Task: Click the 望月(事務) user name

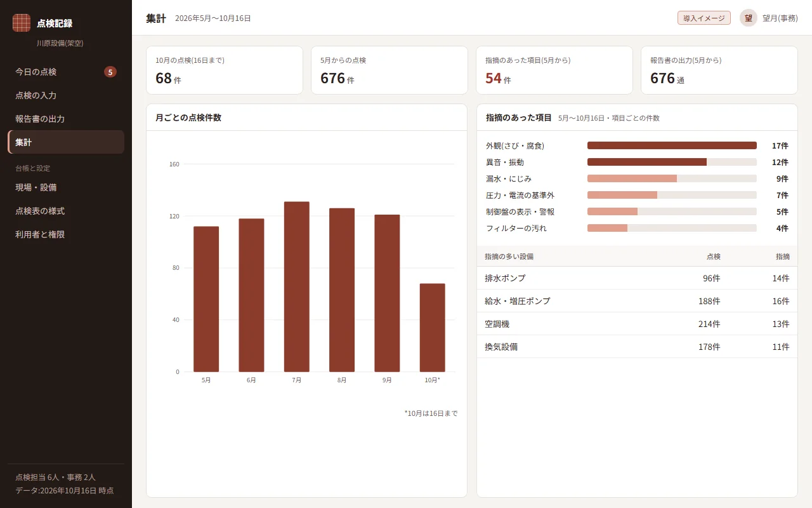Action: click(x=780, y=18)
